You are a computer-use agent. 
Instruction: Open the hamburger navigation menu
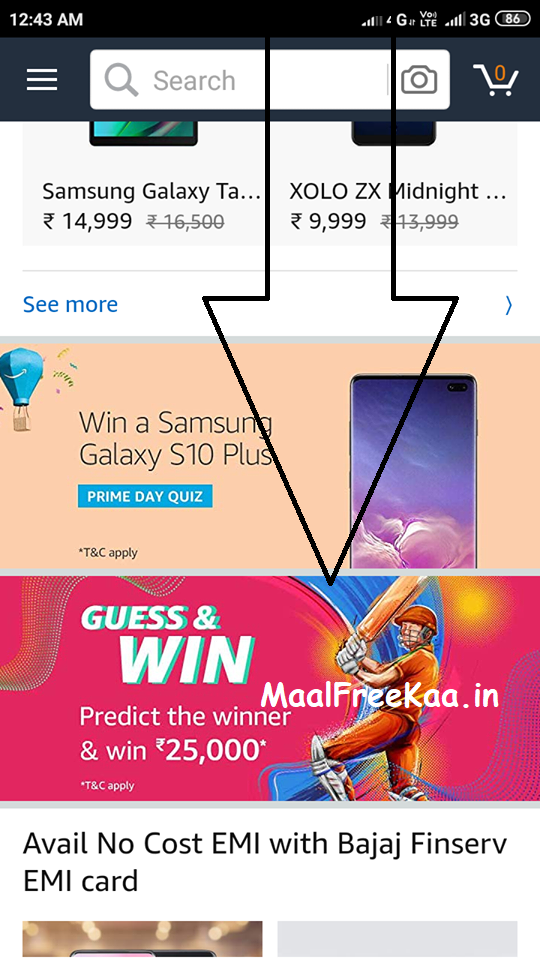pos(42,80)
